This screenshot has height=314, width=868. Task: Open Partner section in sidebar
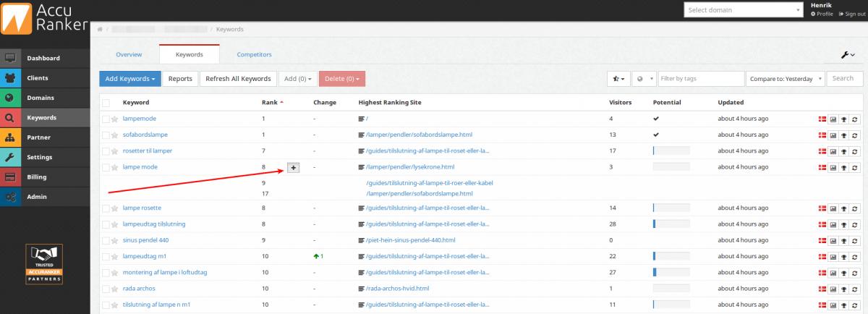[45, 137]
